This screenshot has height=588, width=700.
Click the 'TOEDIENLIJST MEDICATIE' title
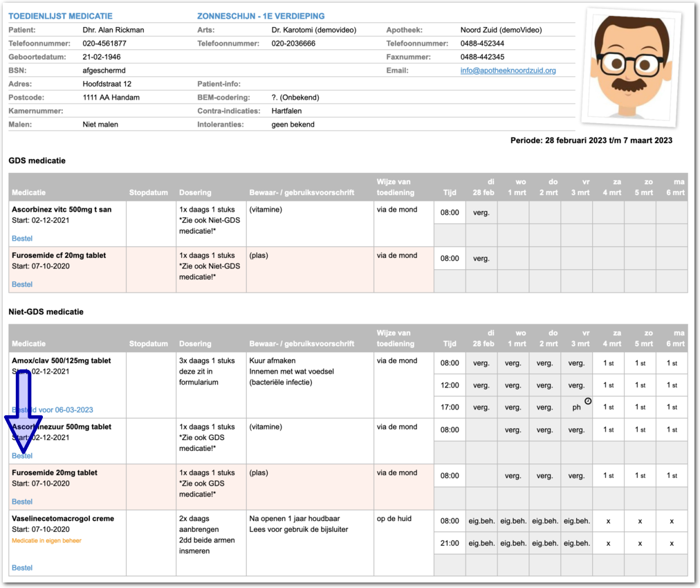[x=60, y=16]
